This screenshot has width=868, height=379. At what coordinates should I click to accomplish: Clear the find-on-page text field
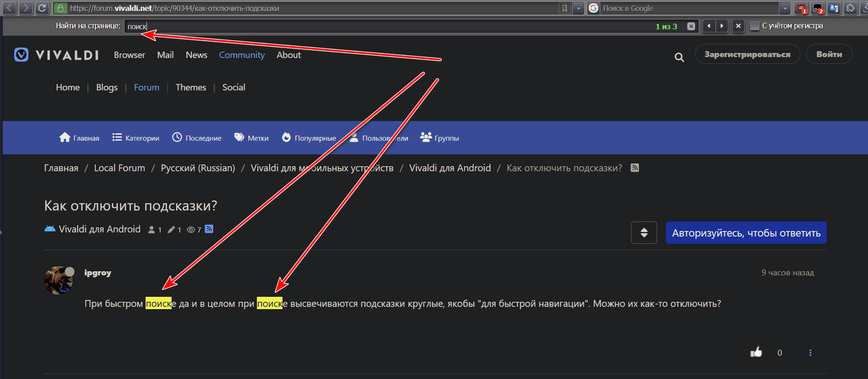pos(691,26)
